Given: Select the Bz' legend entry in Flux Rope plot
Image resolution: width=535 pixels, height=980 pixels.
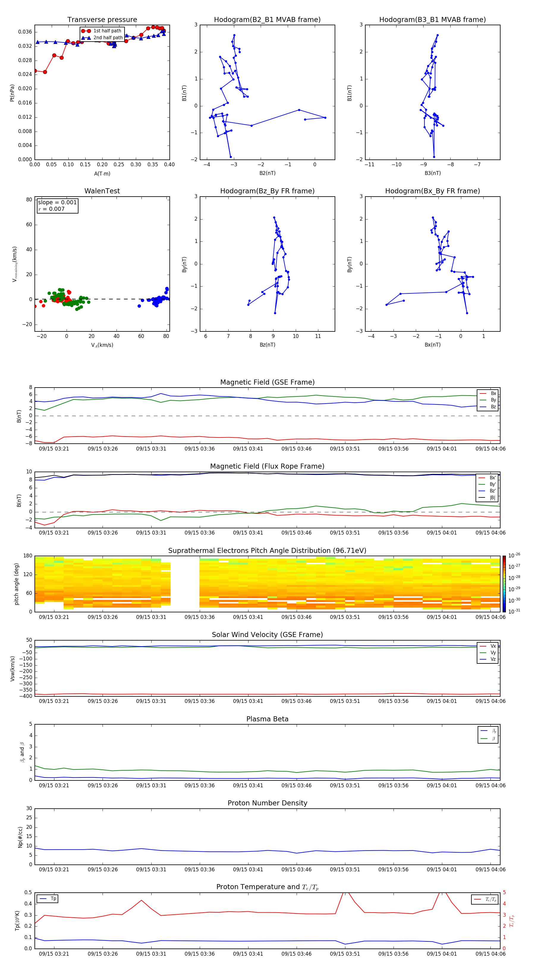Looking at the screenshot, I should 487,491.
